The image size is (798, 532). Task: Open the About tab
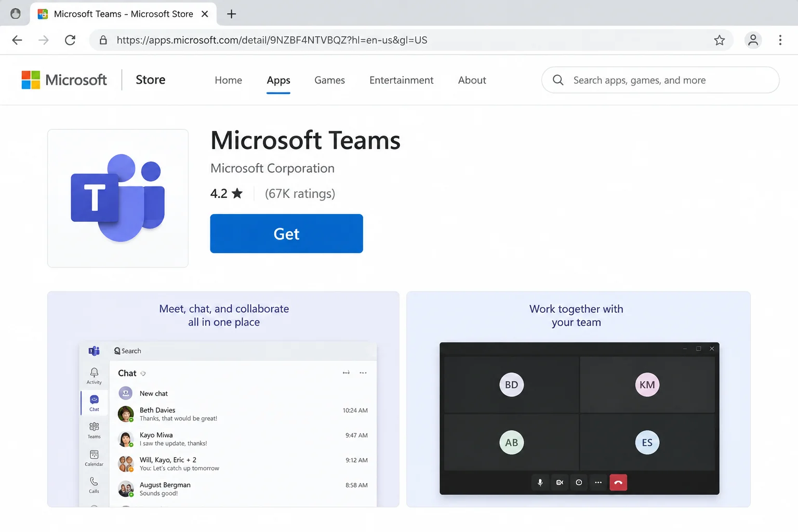click(472, 80)
